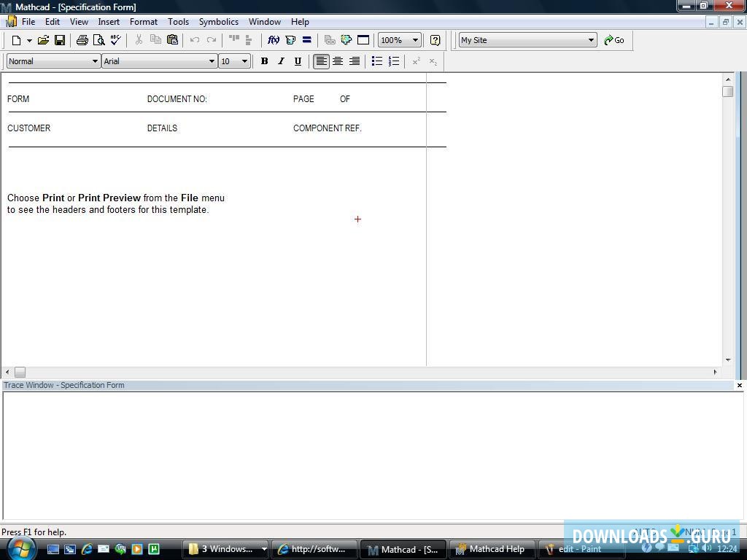This screenshot has width=747, height=560.
Task: Toggle underline formatting
Action: click(x=298, y=61)
